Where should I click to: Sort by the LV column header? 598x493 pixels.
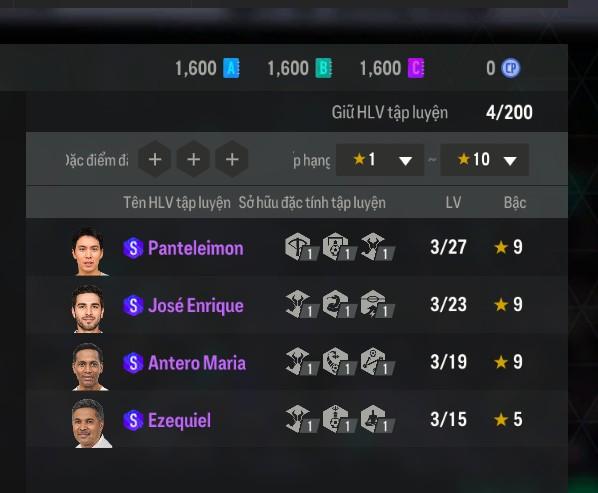coord(453,202)
